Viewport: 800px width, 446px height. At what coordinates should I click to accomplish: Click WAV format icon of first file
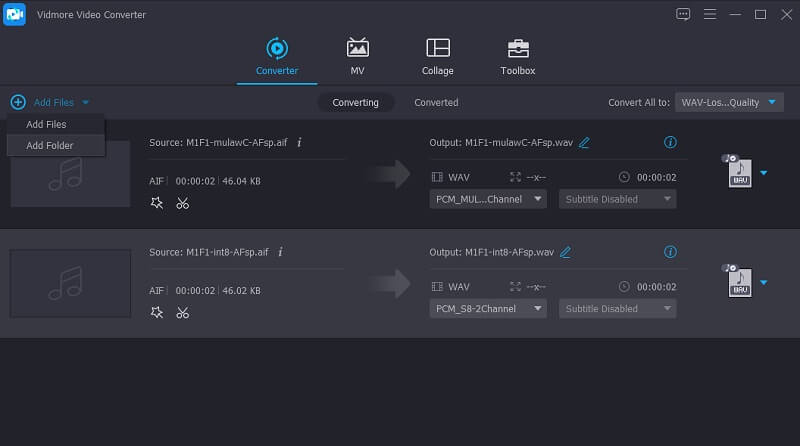739,173
